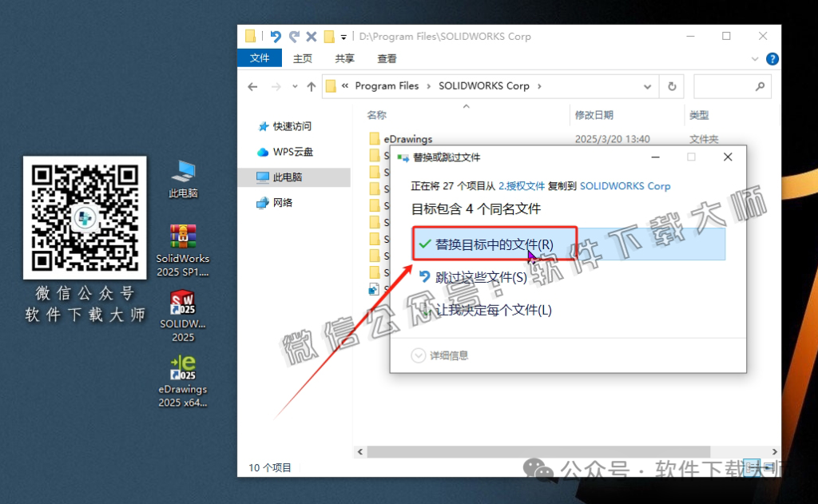Click inside the Explorer search box
Viewport: 818px width, 504px height.
pyautogui.click(x=732, y=85)
